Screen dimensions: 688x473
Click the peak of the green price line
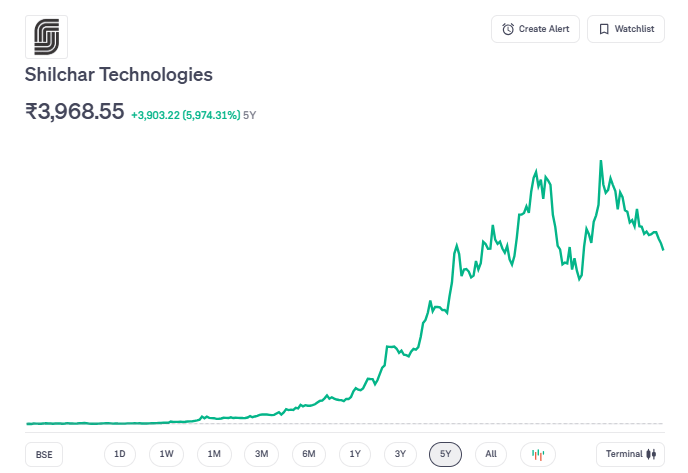pyautogui.click(x=600, y=161)
